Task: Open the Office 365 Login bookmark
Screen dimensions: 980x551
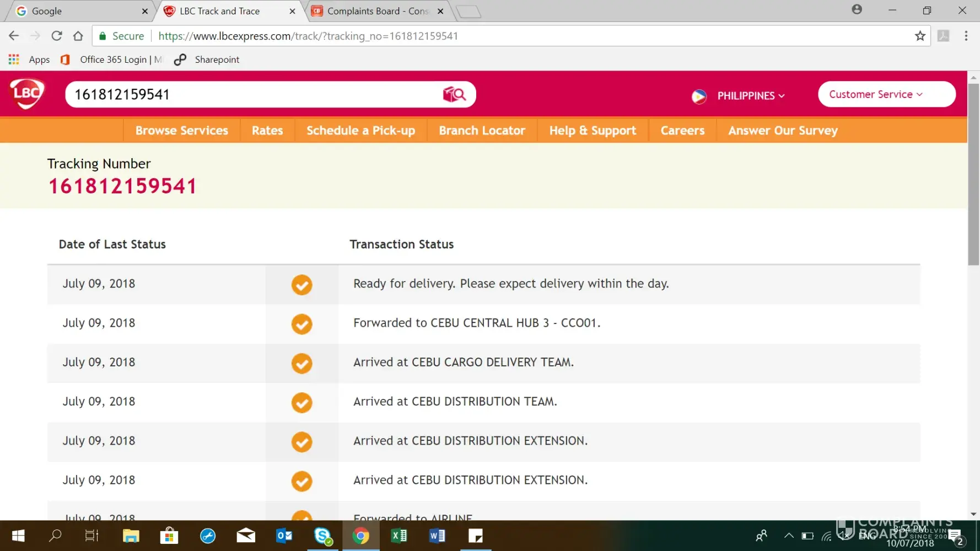Action: click(113, 60)
